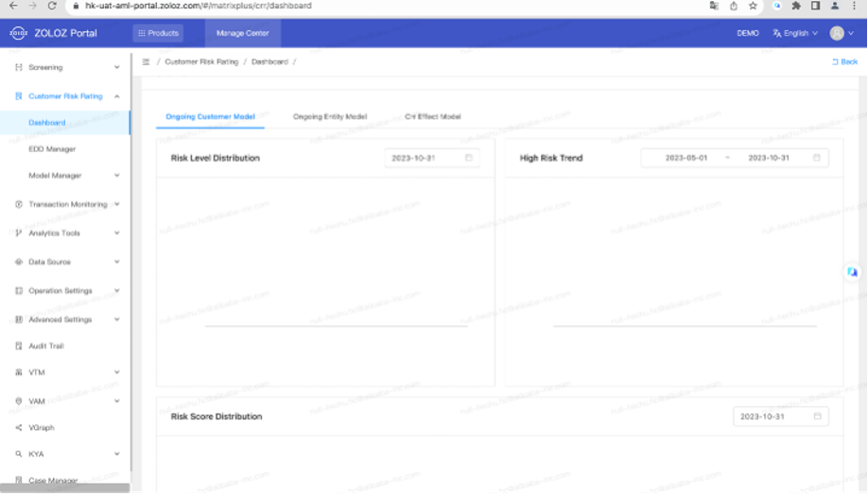
Task: Bookmark page with star icon
Action: 753,6
